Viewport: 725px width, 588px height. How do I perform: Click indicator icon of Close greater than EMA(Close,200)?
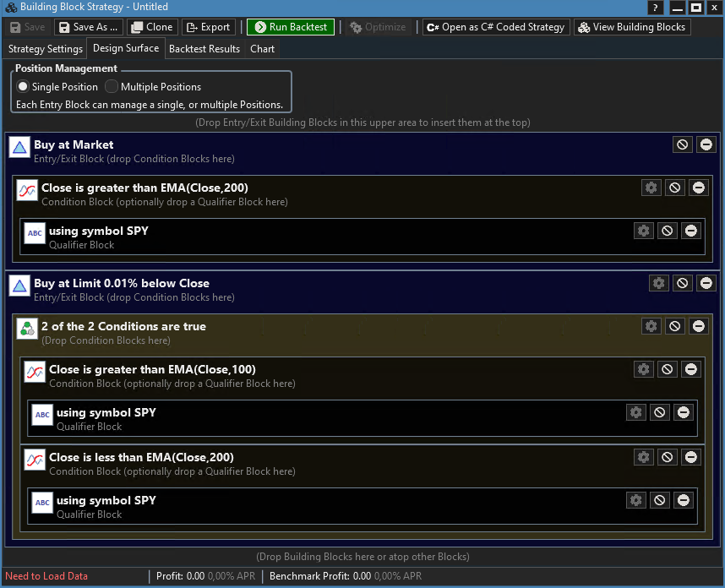click(27, 190)
